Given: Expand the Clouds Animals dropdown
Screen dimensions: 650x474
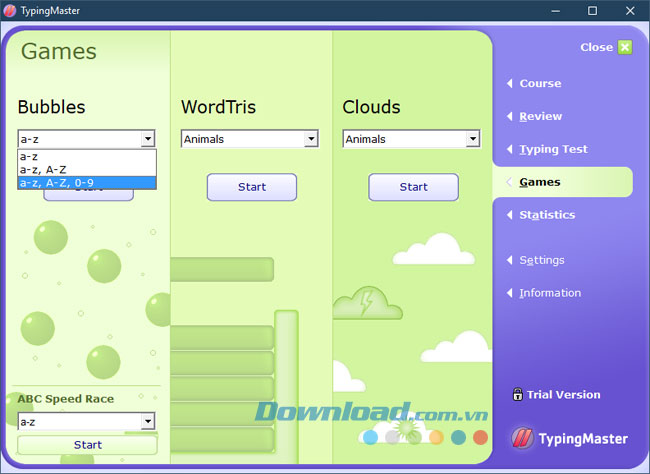Looking at the screenshot, I should [x=473, y=139].
